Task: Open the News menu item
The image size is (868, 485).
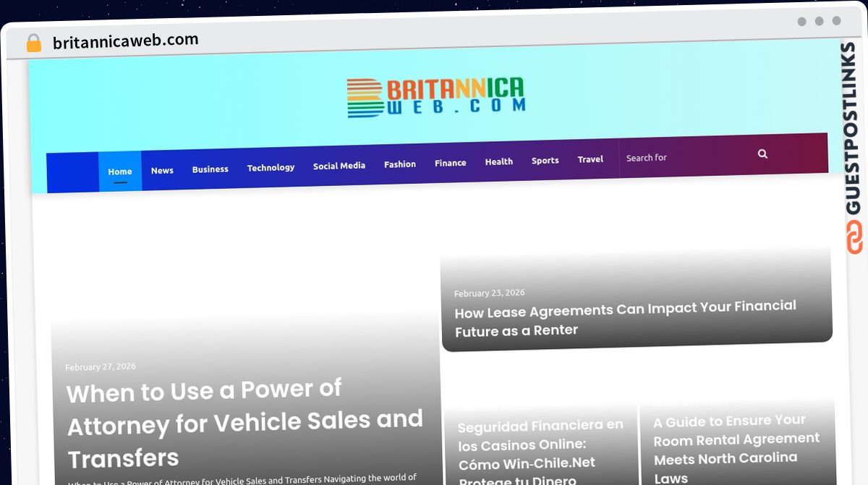Action: point(162,171)
